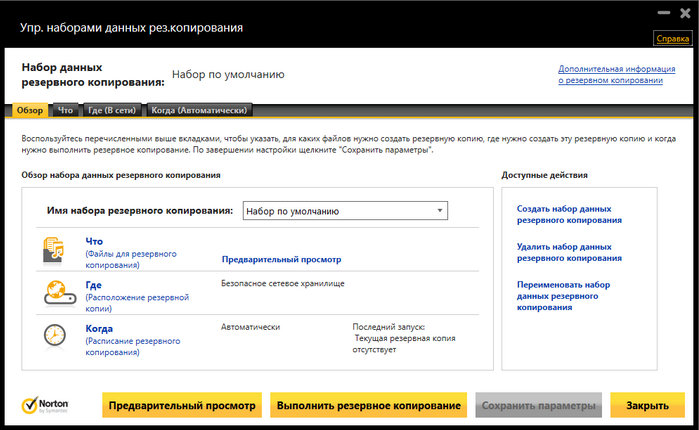Click the 'Автоматически' schedule value
Viewport: 699px width, 430px height.
251,327
